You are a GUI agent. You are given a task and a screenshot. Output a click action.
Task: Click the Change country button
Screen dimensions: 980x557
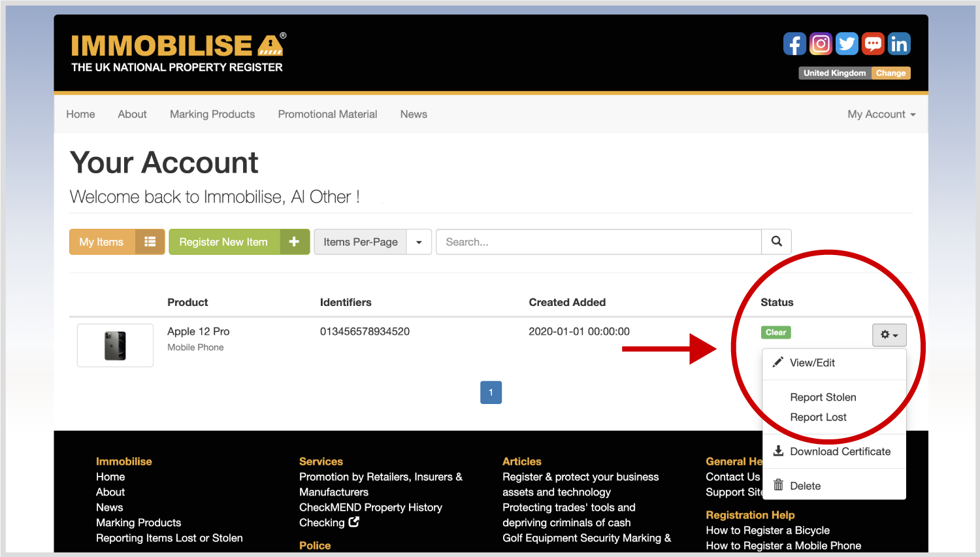890,73
